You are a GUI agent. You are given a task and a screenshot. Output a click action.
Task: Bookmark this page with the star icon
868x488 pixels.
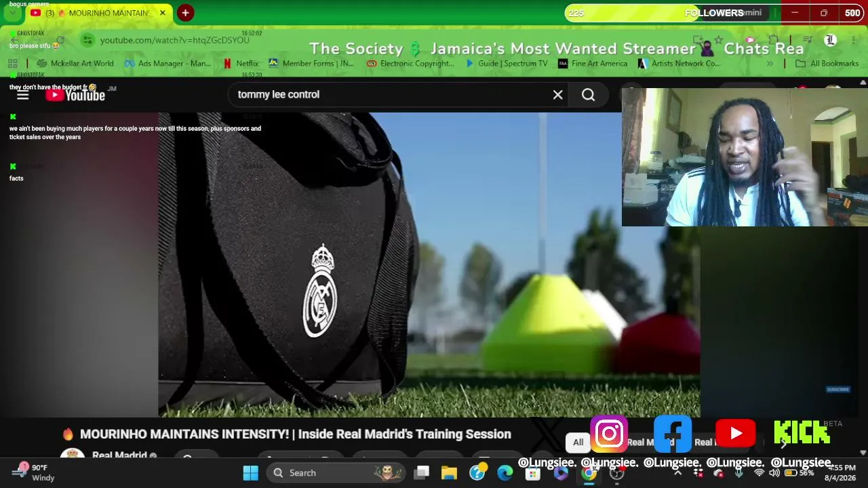[x=718, y=40]
